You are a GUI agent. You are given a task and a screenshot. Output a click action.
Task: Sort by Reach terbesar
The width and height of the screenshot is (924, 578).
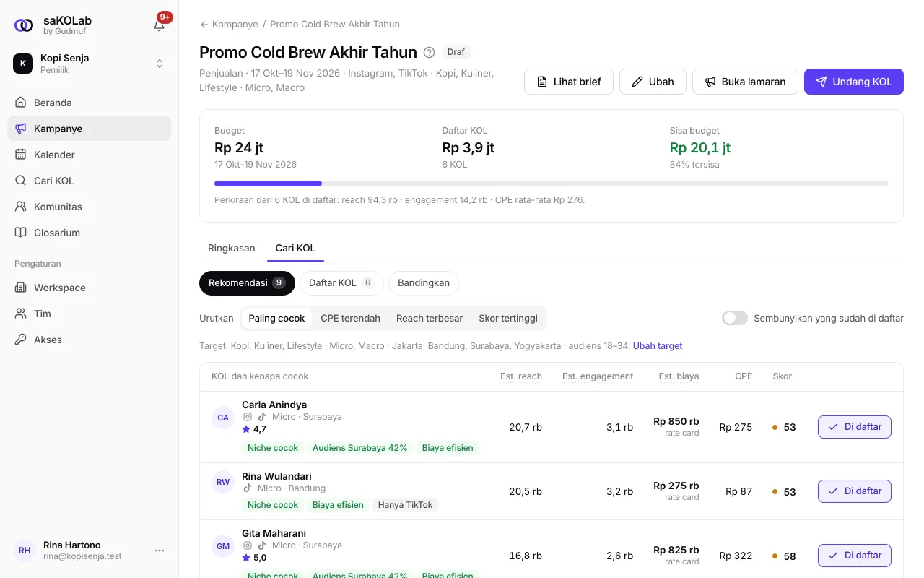[x=430, y=318]
